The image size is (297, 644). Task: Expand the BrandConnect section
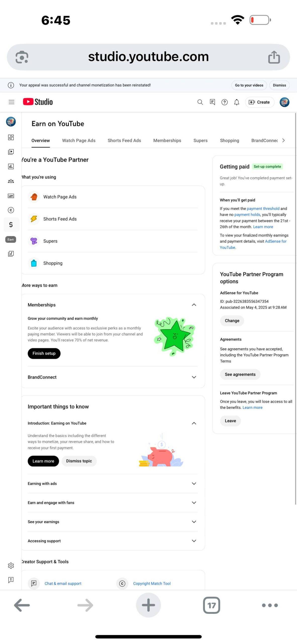(194, 377)
